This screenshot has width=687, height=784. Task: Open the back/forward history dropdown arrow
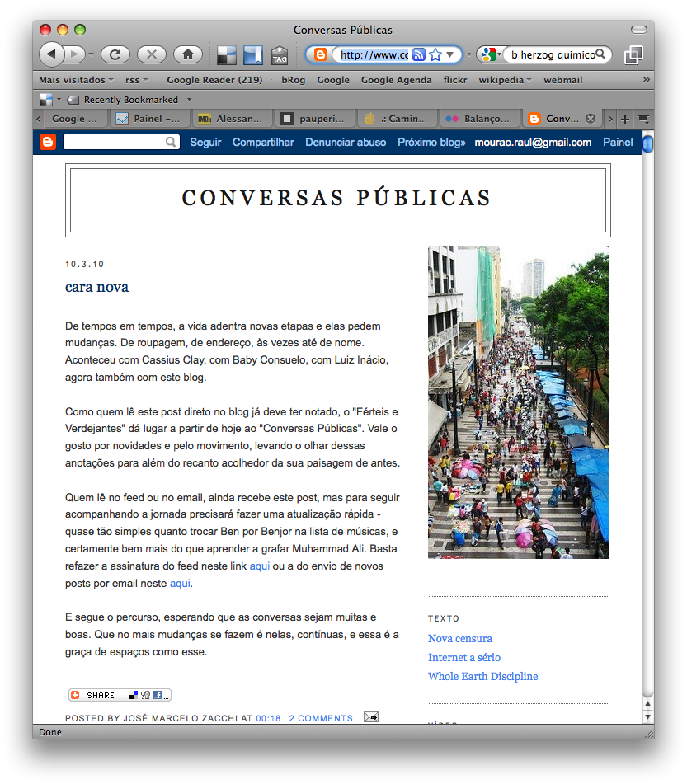tap(91, 54)
